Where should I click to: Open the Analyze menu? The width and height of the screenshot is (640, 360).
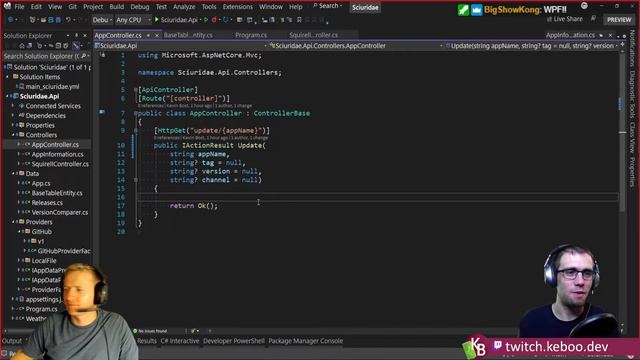point(184,7)
